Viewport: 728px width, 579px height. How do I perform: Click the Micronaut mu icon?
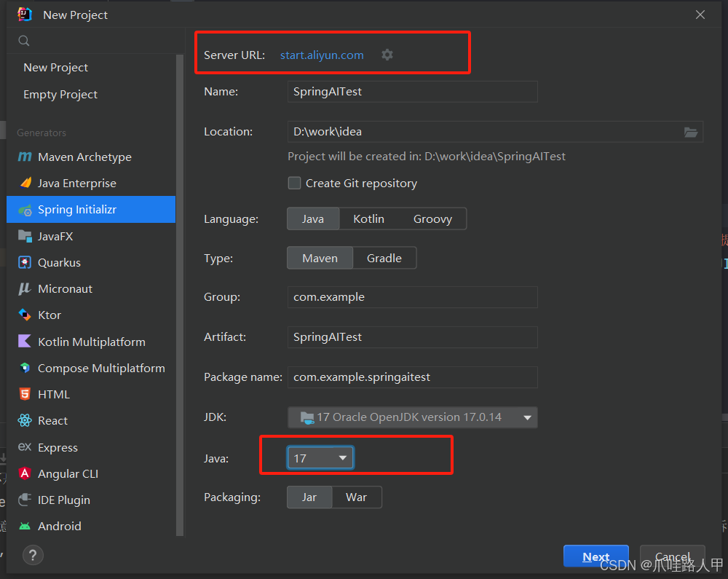click(x=25, y=289)
